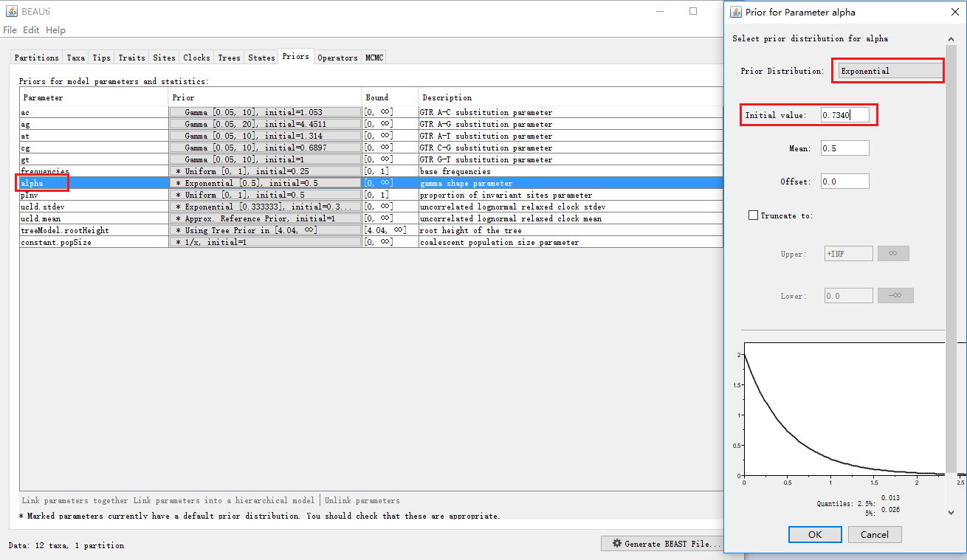The image size is (967, 560).
Task: Open the cg Gamma prior button
Action: pos(265,148)
